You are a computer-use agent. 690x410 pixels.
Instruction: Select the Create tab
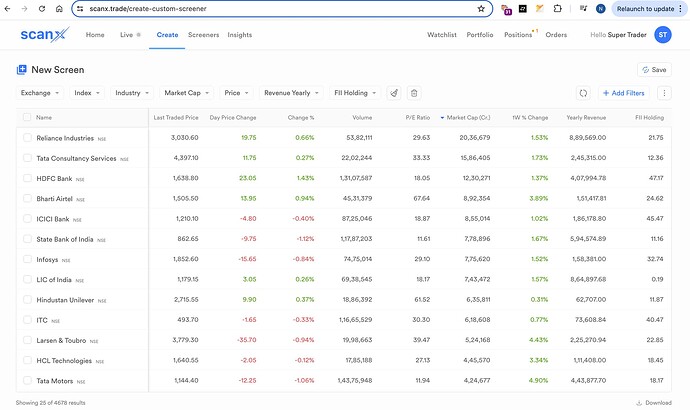click(x=167, y=35)
